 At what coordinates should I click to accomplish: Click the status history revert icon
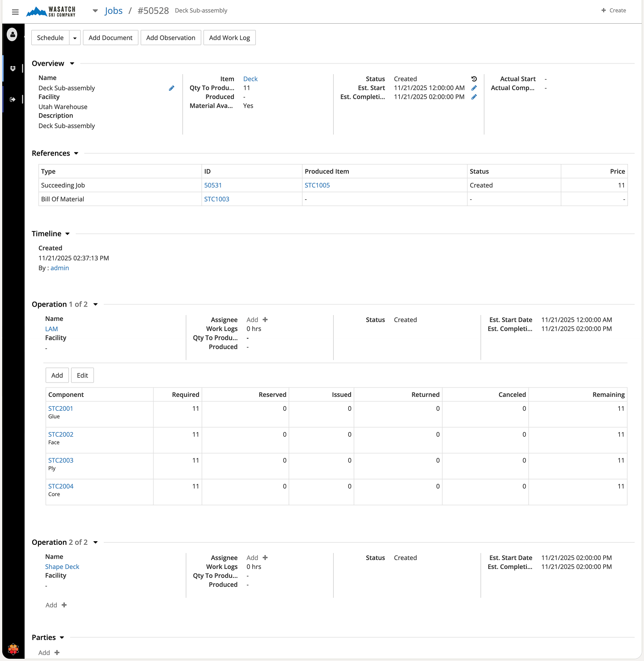[474, 79]
